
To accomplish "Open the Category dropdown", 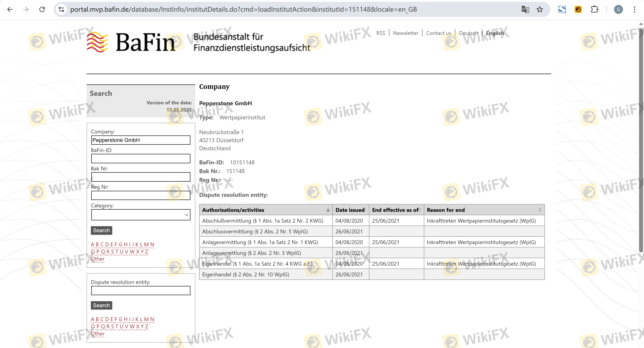I will click(141, 215).
